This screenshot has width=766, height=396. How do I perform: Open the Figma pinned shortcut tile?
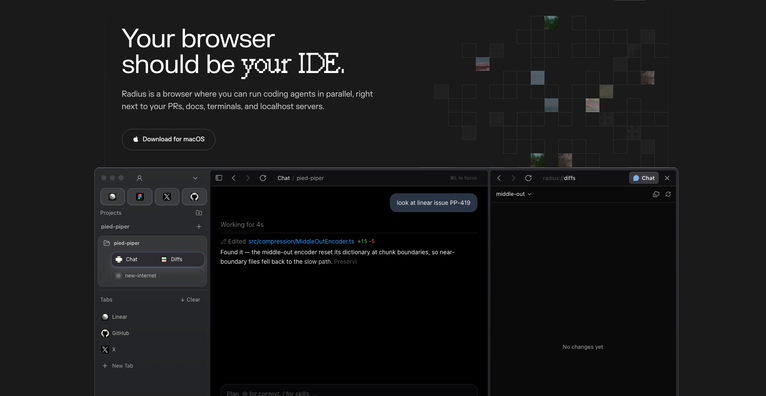click(x=140, y=197)
